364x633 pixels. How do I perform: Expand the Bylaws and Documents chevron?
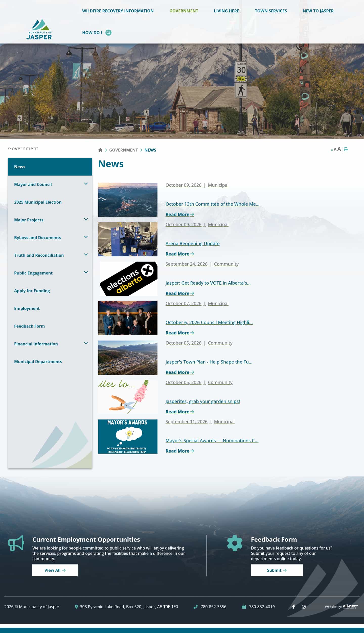(86, 237)
